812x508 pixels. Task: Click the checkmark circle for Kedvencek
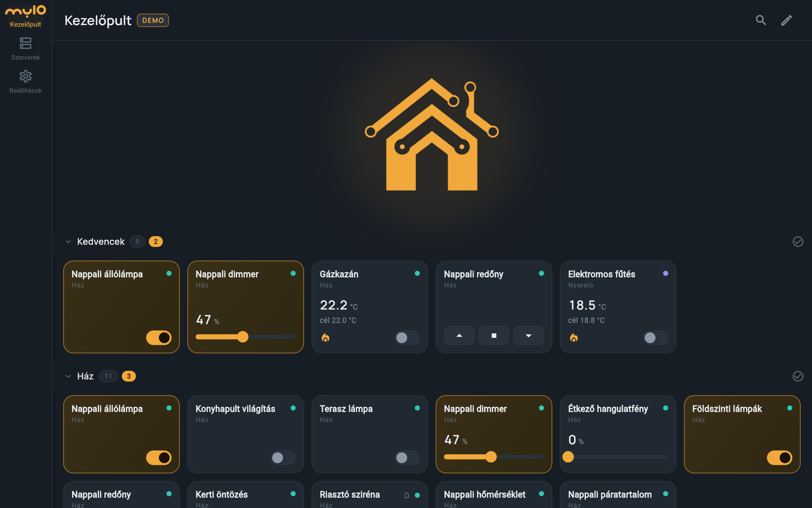(x=798, y=242)
